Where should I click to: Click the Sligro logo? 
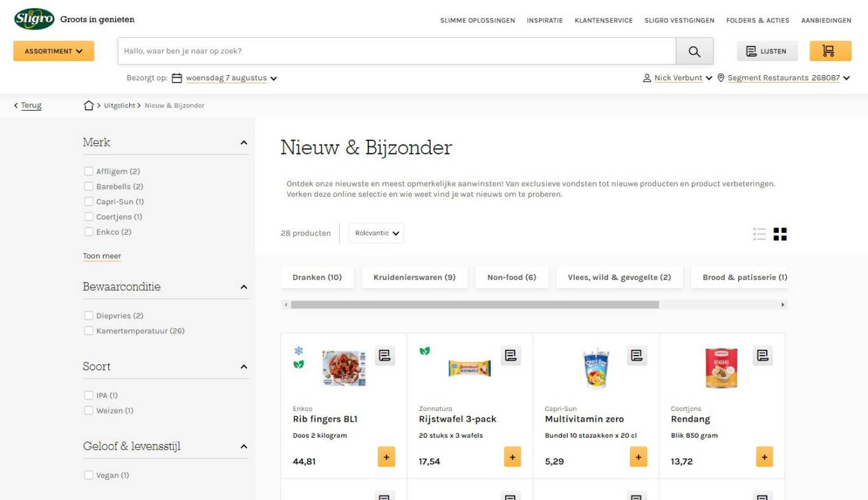(x=34, y=19)
